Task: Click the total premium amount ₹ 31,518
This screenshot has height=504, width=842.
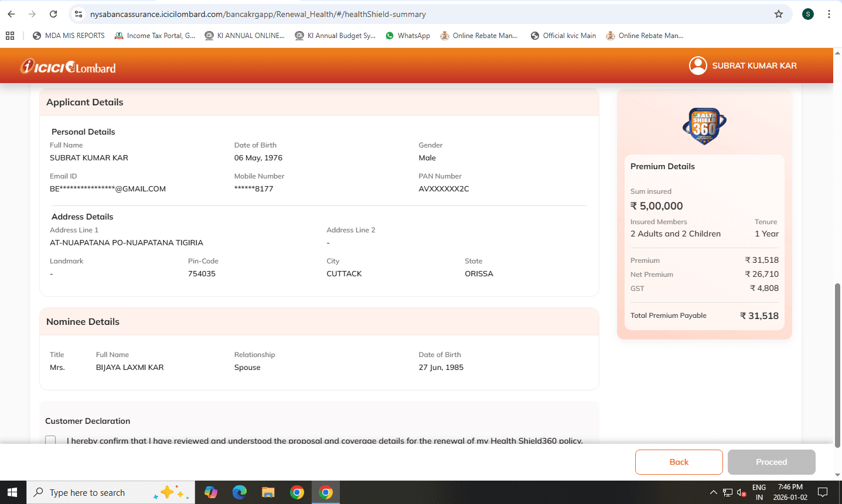Action: [x=759, y=316]
